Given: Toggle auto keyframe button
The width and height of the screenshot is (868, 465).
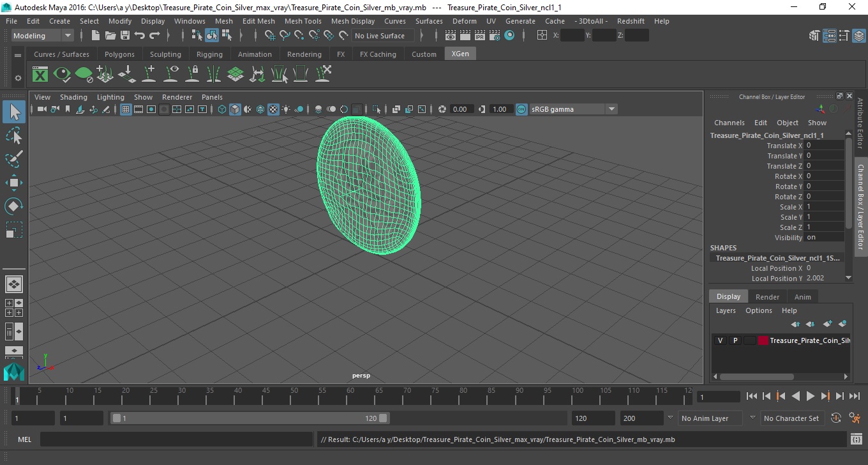Looking at the screenshot, I should coord(837,418).
